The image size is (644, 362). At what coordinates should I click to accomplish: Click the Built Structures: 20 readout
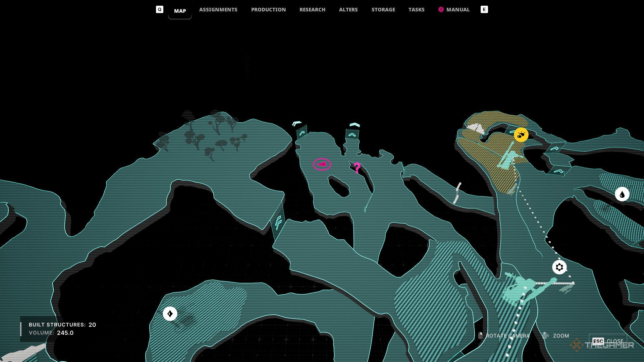[62, 325]
